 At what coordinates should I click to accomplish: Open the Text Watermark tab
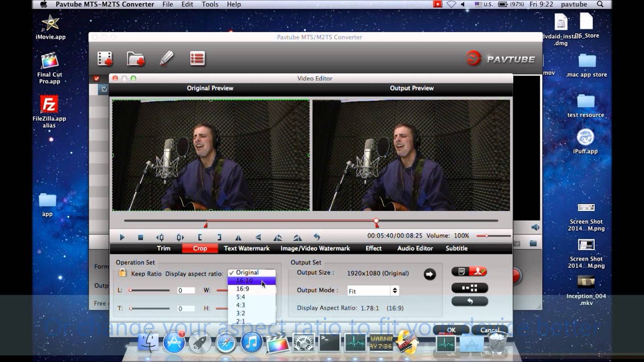247,248
